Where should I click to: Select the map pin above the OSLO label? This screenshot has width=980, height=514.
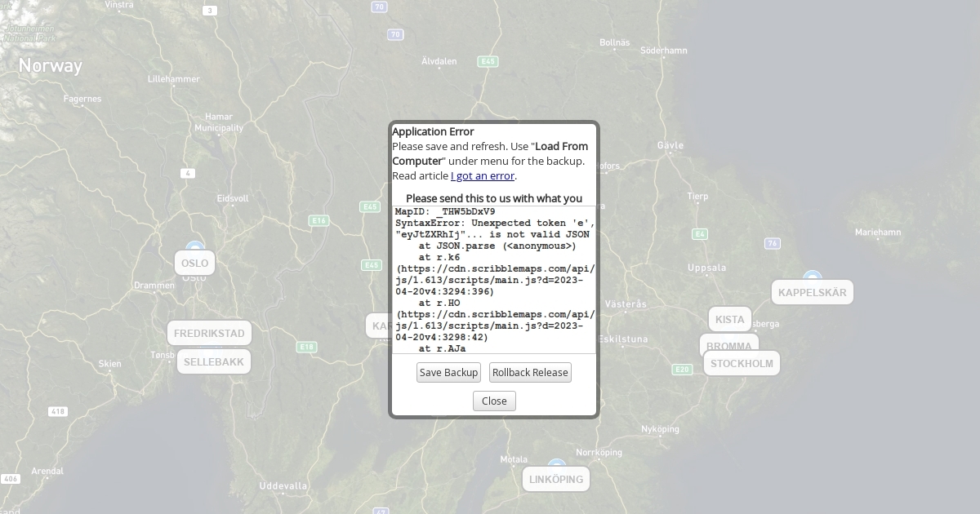click(194, 246)
